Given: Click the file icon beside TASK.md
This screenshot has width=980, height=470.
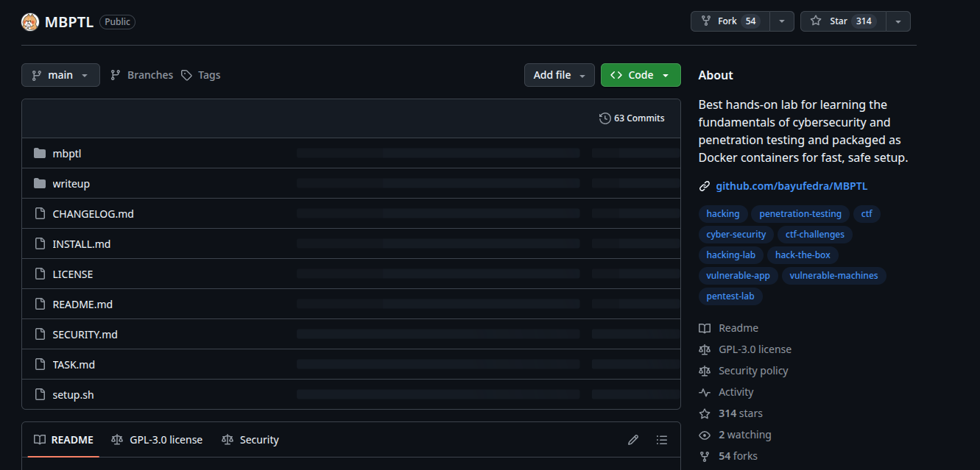Looking at the screenshot, I should coord(40,365).
